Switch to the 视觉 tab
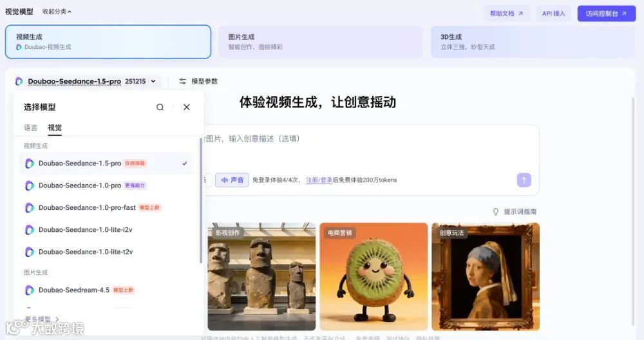This screenshot has width=644, height=340. click(x=55, y=127)
